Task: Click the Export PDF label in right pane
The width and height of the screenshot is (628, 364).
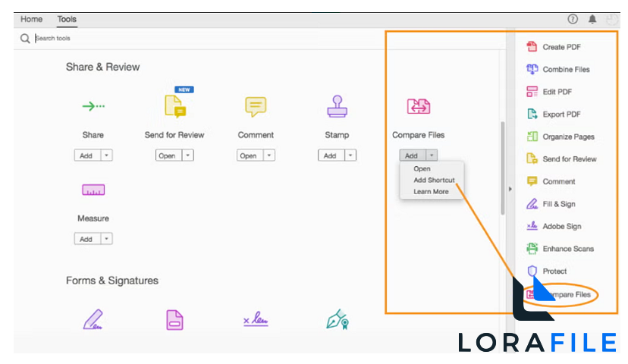Action: tap(561, 114)
